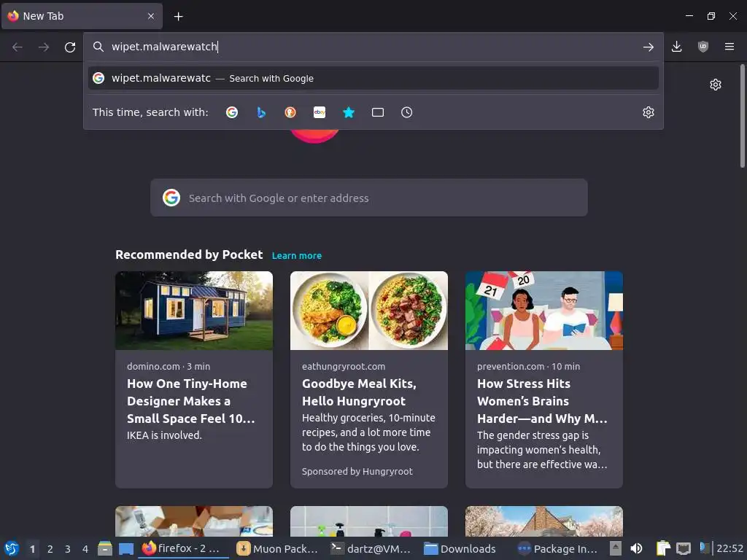Click the 'Search with Google or enter address' box
This screenshot has width=747, height=560.
pos(368,198)
